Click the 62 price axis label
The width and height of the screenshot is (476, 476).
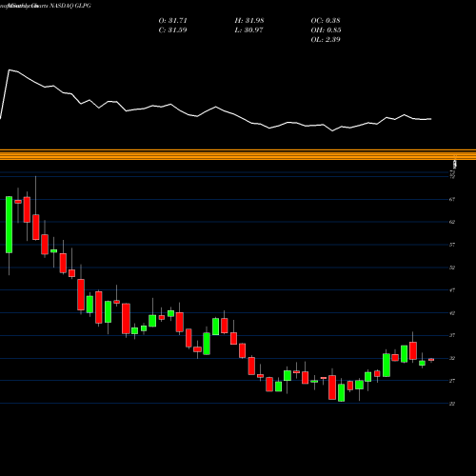point(452,222)
